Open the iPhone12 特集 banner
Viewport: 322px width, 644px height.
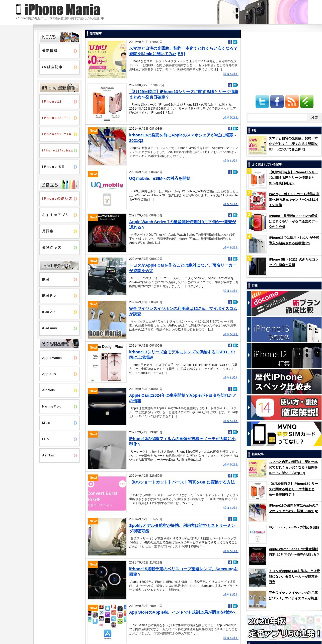point(284,356)
